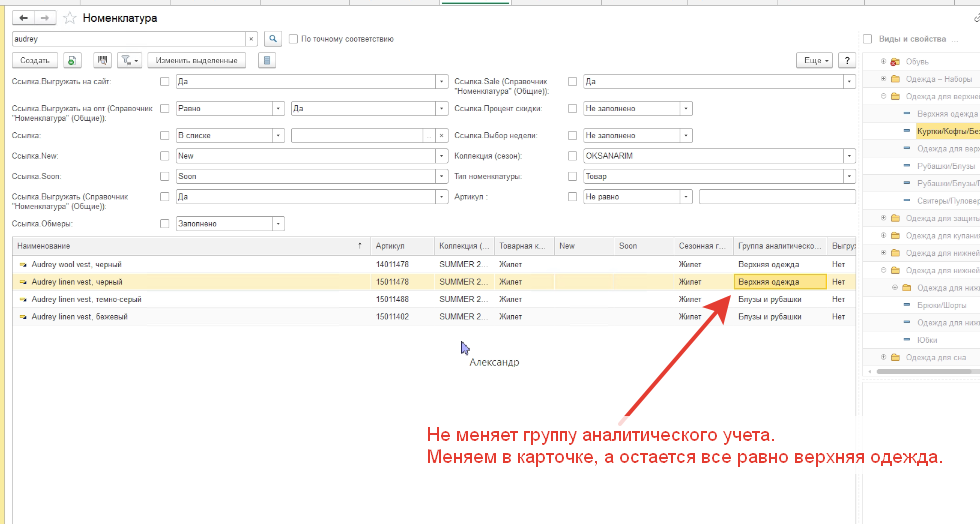
Task: Open the Тип номенклатуры dropdown
Action: click(848, 176)
